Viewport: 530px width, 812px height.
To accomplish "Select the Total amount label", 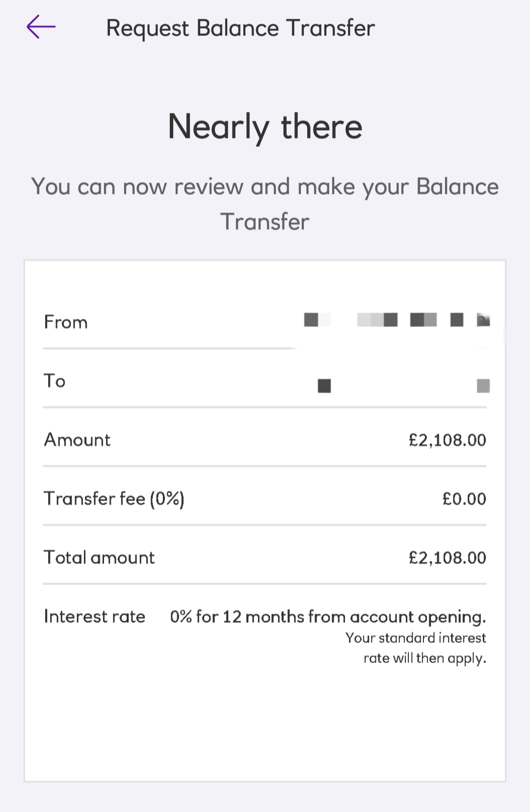I will [99, 558].
